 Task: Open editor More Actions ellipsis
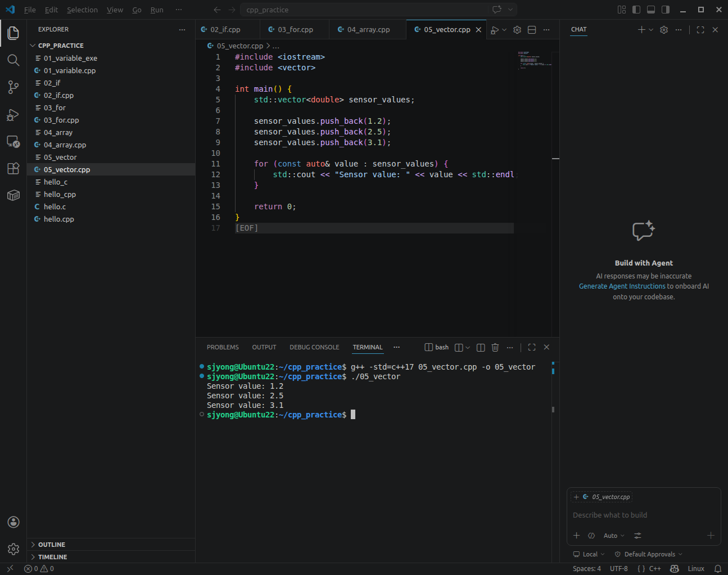pyautogui.click(x=546, y=30)
